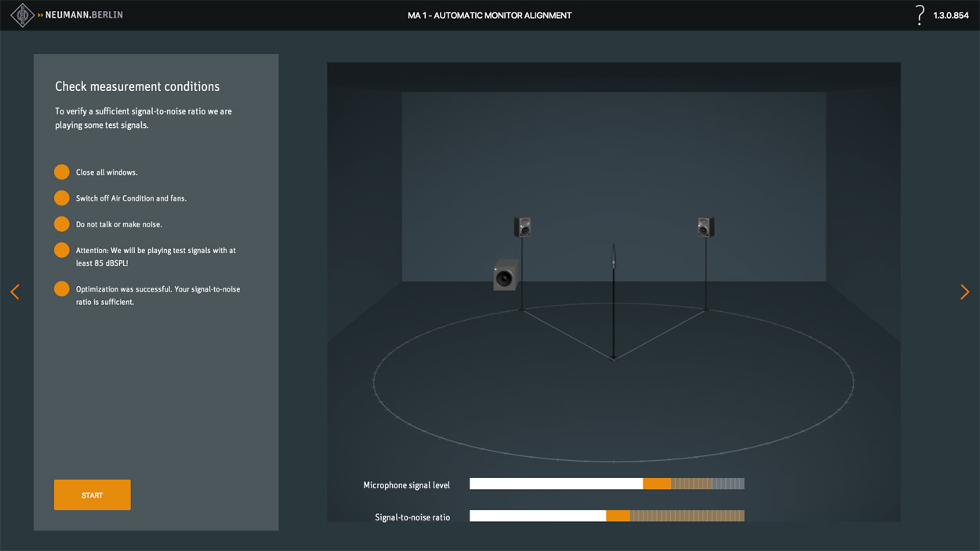Click the 'Microphone signal level' label
Image resolution: width=980 pixels, height=551 pixels.
[406, 485]
